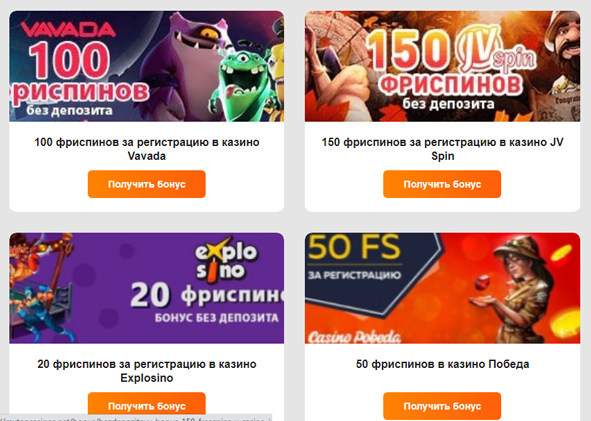Get the Vavada 100 free spins bonus
The width and height of the screenshot is (591, 421).
(x=147, y=184)
